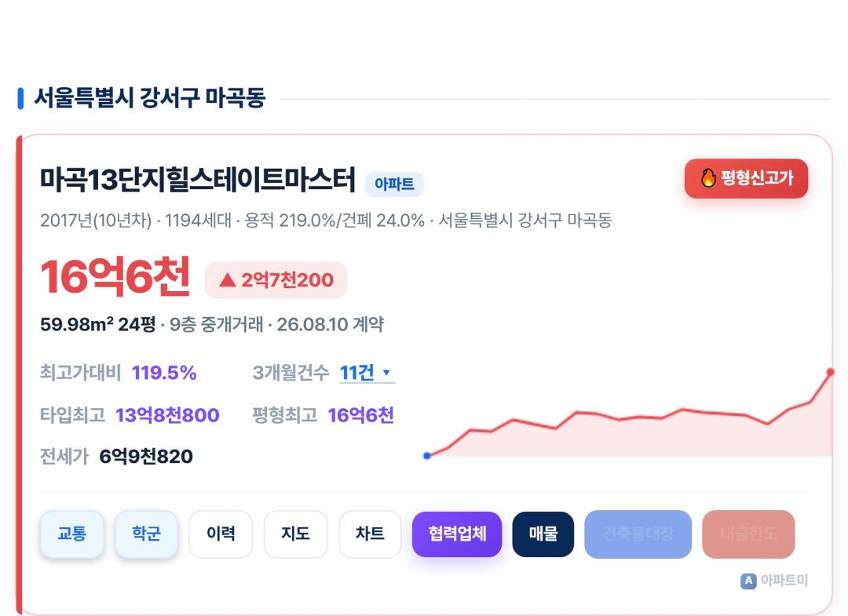Click the 건축물대장 button
This screenshot has width=848, height=616.
(x=638, y=534)
